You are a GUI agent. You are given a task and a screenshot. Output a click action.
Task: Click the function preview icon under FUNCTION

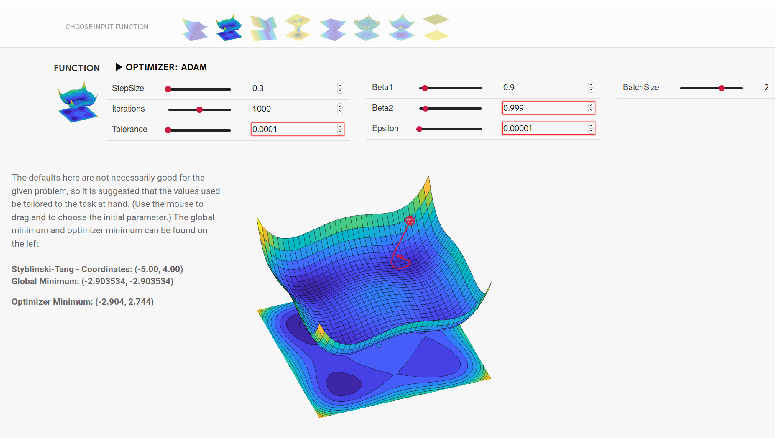(x=78, y=103)
